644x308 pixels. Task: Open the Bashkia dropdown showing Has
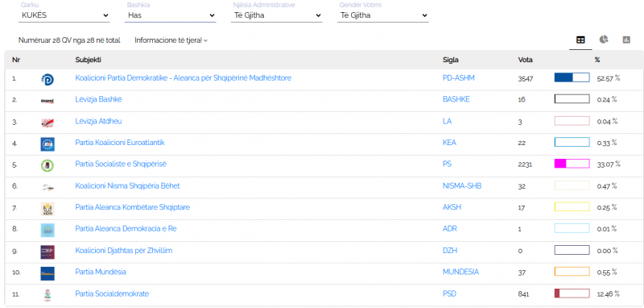[171, 15]
